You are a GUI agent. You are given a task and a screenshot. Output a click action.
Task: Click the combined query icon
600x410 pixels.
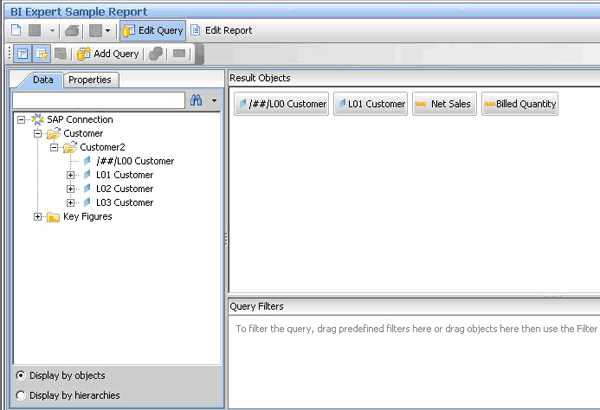[x=157, y=54]
